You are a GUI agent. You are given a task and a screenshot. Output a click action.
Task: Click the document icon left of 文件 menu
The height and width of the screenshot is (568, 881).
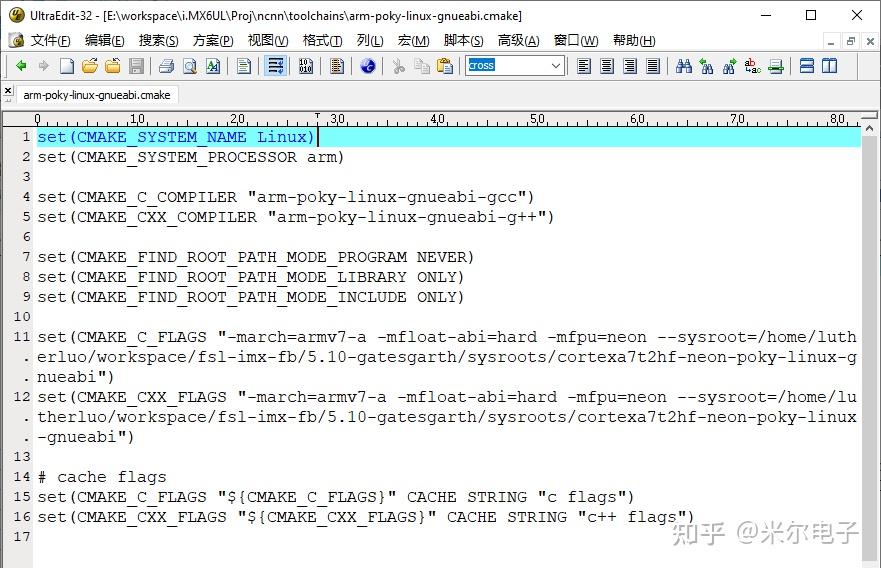coord(16,40)
